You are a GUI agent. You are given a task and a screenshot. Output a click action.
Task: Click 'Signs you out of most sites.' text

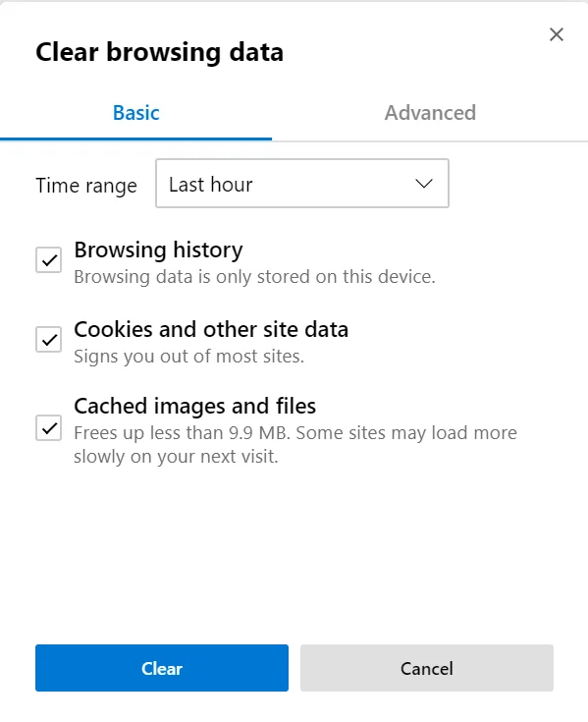click(x=189, y=357)
